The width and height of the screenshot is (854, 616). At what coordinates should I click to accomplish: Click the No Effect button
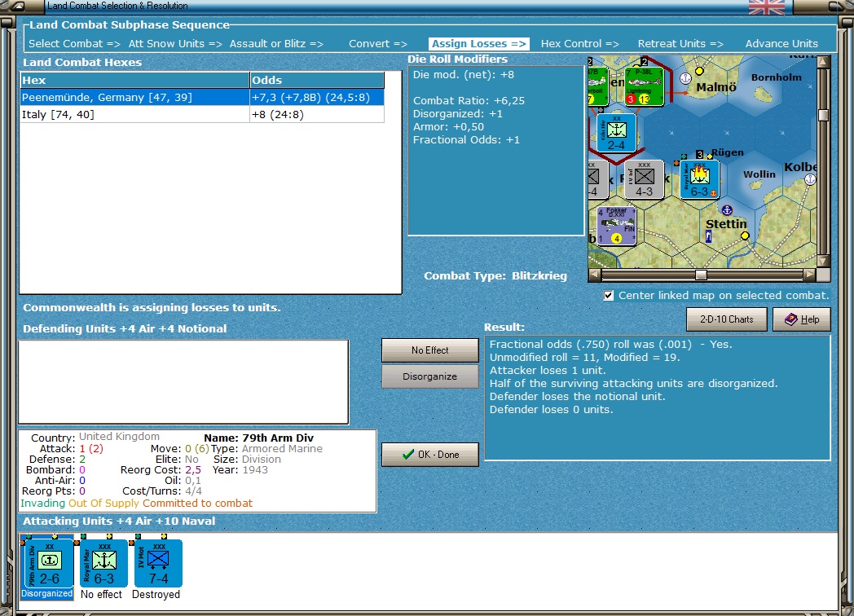[x=429, y=350]
